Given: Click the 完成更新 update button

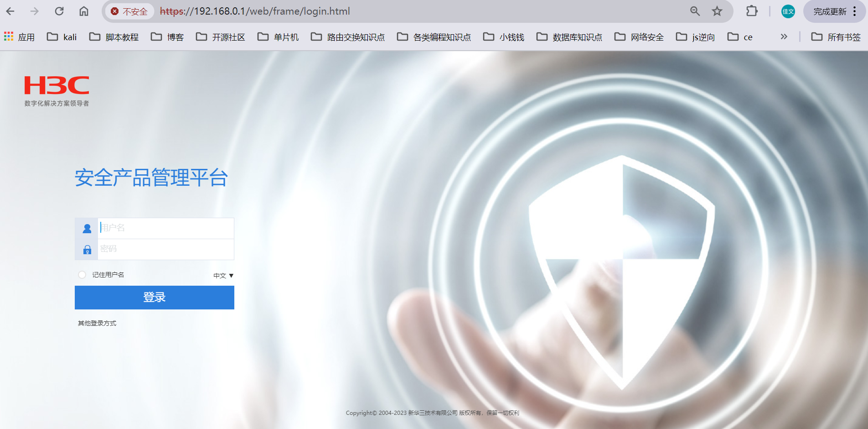Looking at the screenshot, I should [830, 11].
